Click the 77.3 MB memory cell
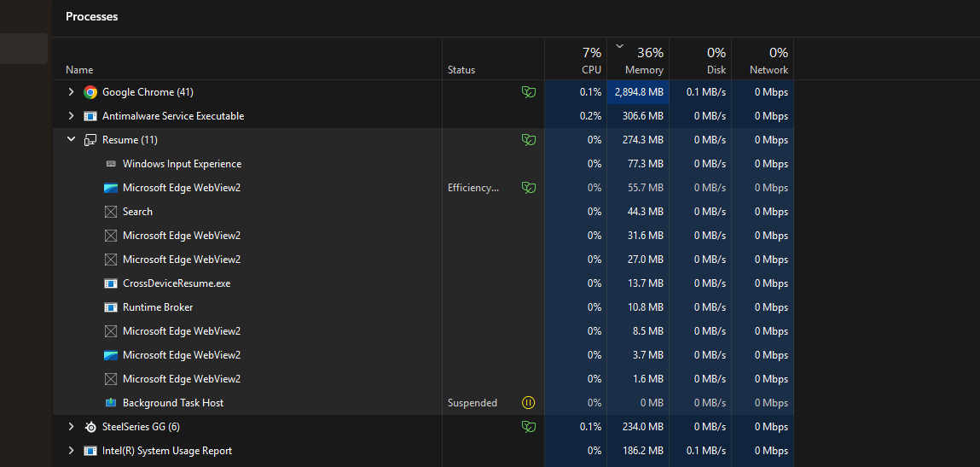Screen dimensions: 980x467 click(638, 164)
